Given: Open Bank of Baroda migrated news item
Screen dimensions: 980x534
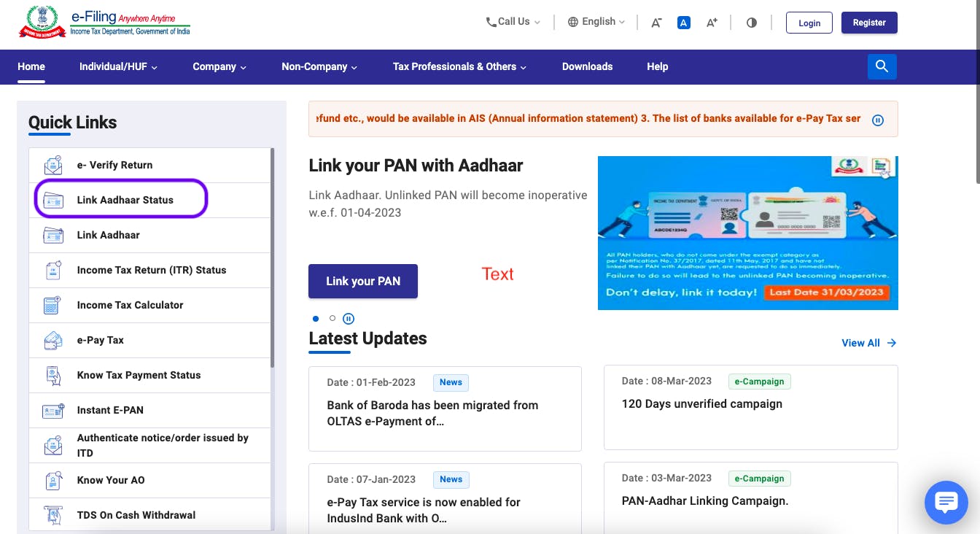Looking at the screenshot, I should [445, 409].
